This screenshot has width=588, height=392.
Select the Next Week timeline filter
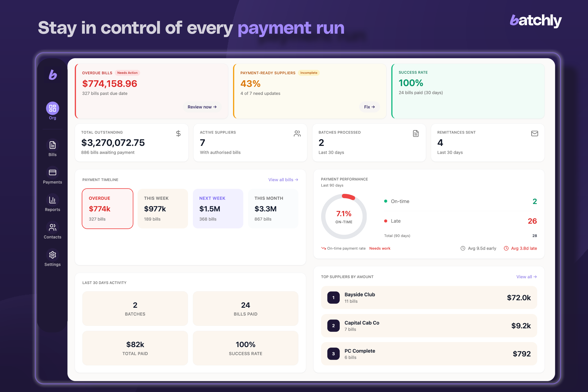[x=218, y=208]
